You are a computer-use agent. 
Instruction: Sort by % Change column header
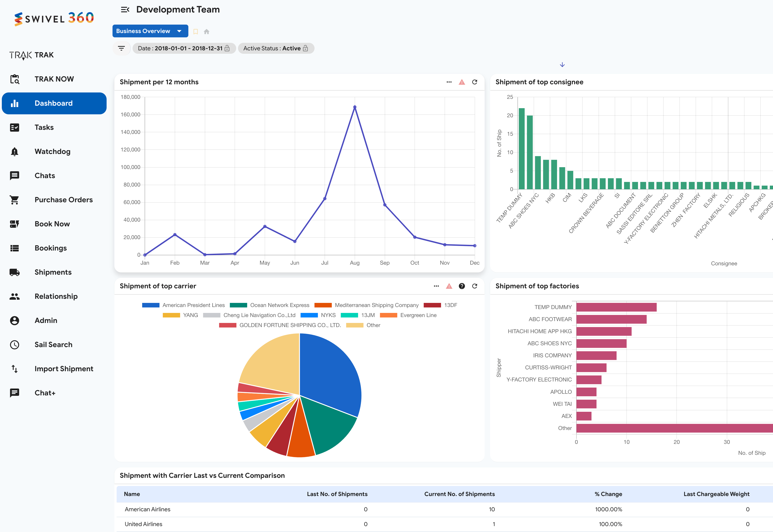tap(608, 494)
